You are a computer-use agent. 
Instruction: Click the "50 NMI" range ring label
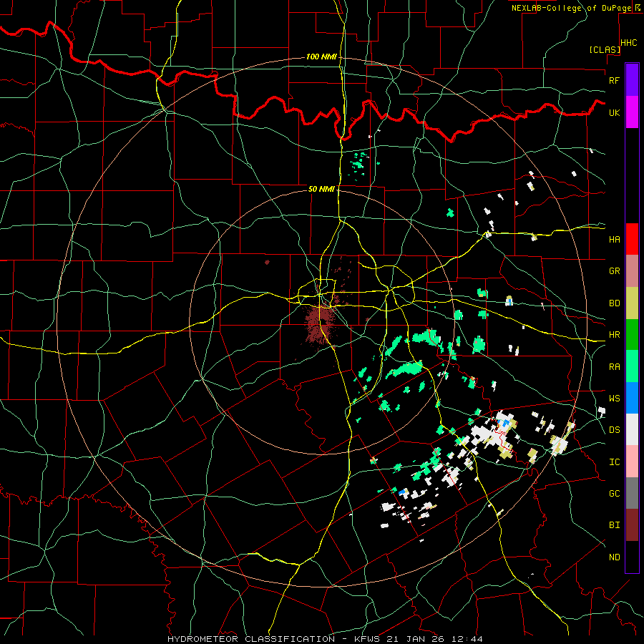coord(321,189)
